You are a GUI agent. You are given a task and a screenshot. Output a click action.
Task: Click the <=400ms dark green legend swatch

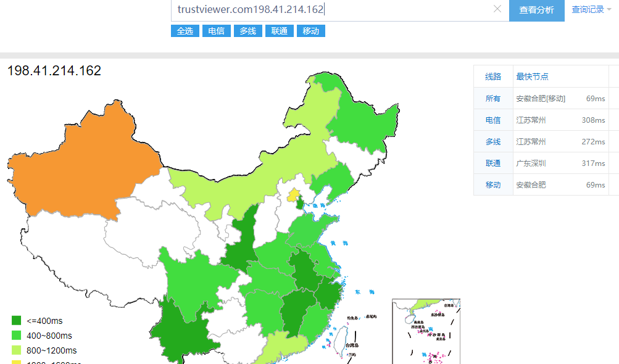coord(17,321)
